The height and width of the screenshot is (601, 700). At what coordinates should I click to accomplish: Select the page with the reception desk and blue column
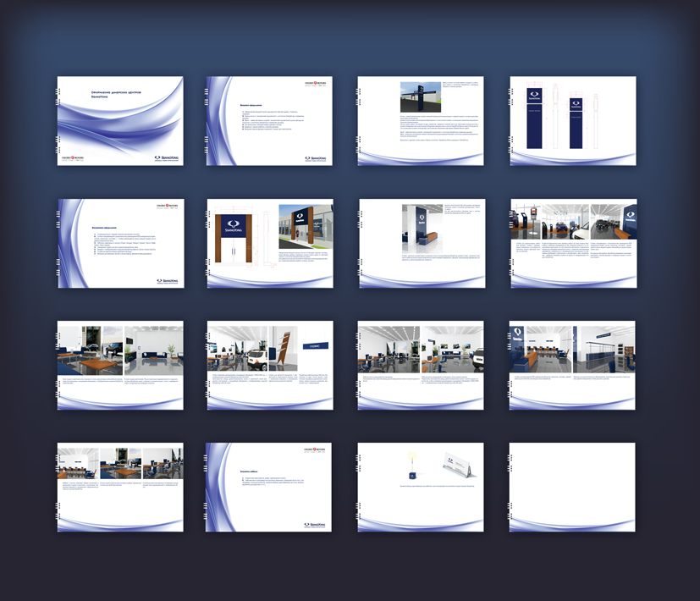(420, 243)
